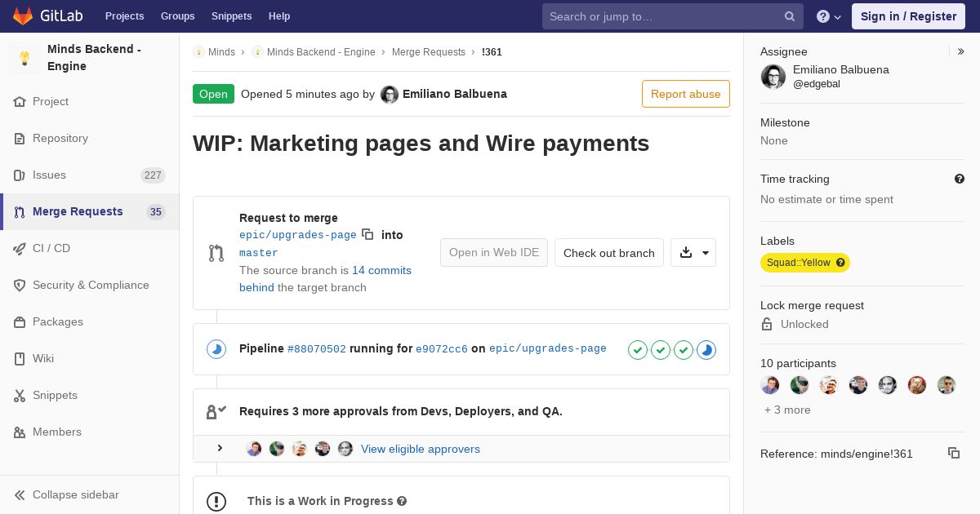Screen dimensions: 980x514
Task: Click the @edgebal username
Action: 817,84
